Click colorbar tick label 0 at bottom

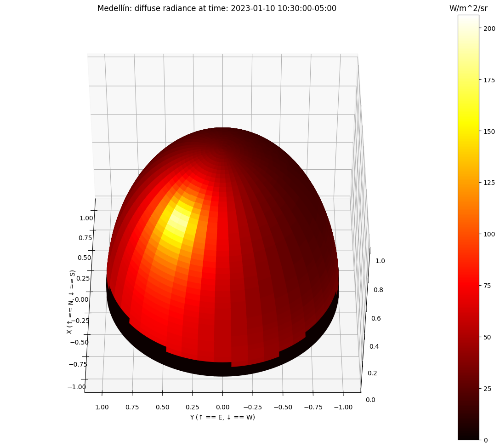pos(486,440)
